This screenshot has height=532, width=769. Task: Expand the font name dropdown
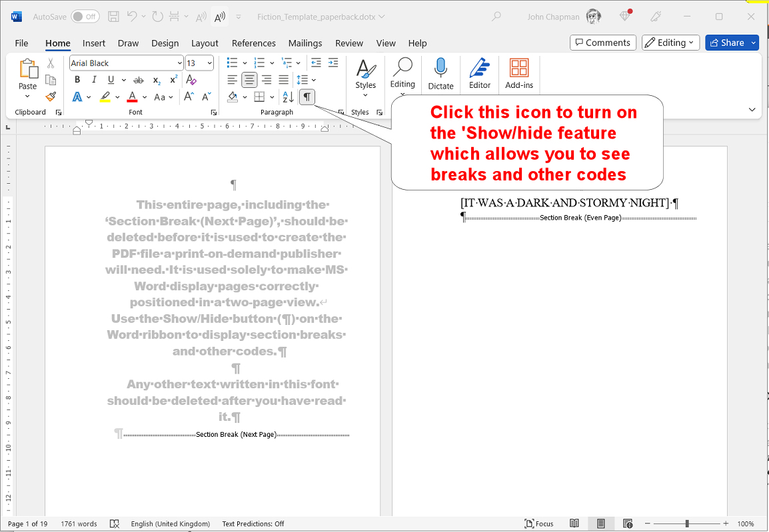click(180, 63)
